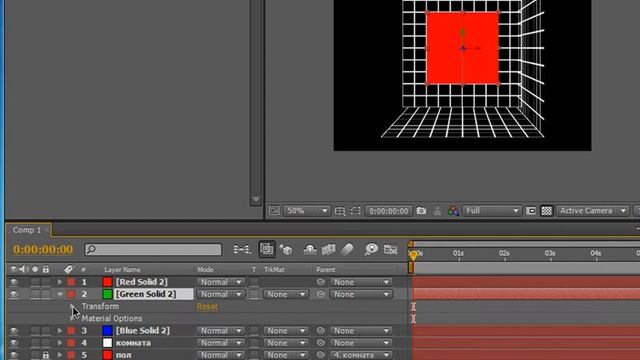Open the Full resolution dropdown

492,211
